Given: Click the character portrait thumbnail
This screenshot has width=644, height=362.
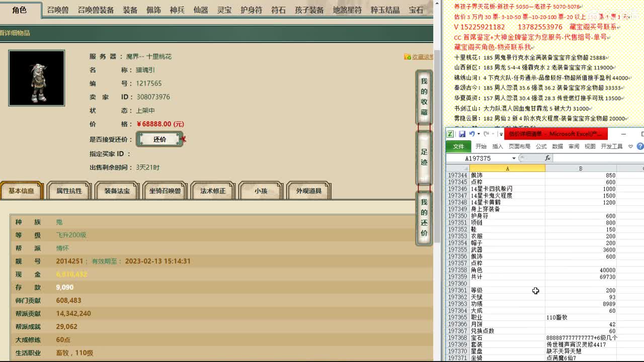Looking at the screenshot, I should [x=36, y=78].
